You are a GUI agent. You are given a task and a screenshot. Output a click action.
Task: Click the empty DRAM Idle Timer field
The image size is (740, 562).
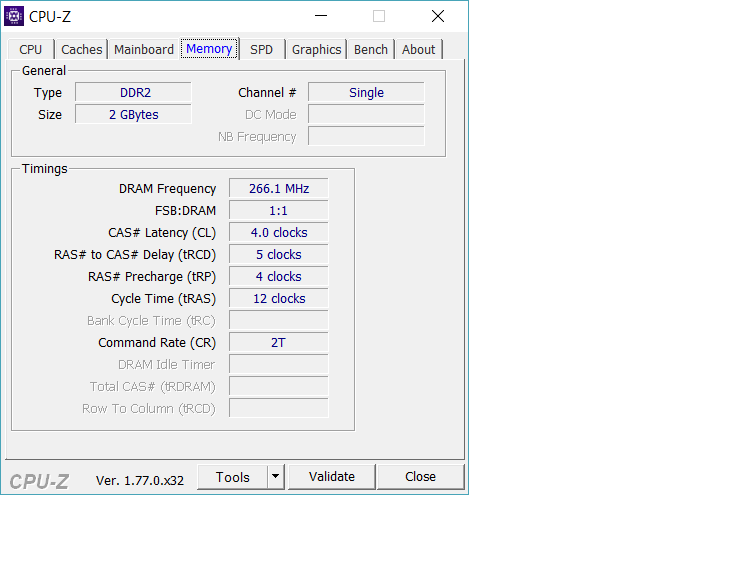(x=279, y=364)
